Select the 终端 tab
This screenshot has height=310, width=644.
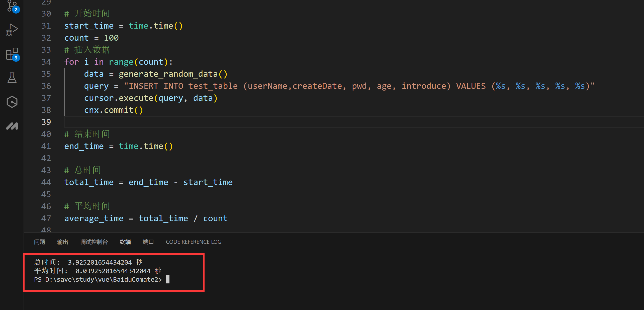pyautogui.click(x=125, y=242)
